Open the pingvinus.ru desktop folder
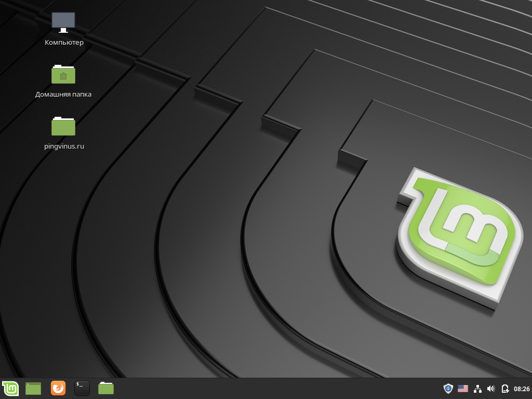 point(63,126)
